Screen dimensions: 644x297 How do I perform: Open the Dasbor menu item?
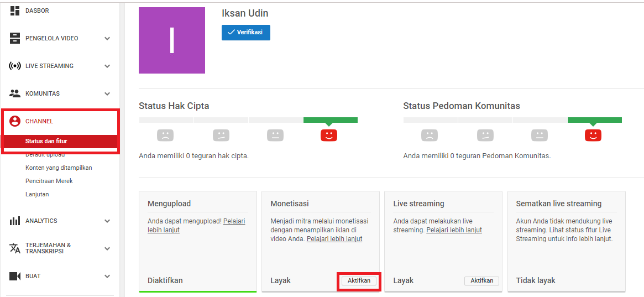coord(37,11)
